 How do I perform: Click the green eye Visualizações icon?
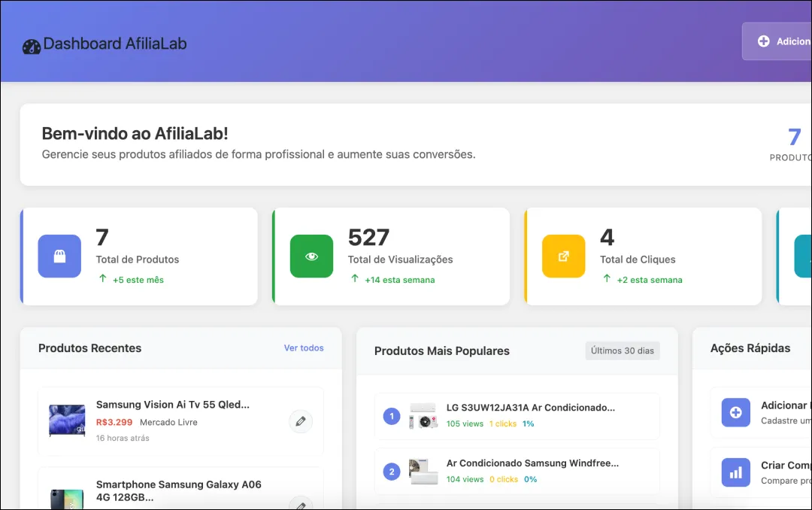[311, 257]
